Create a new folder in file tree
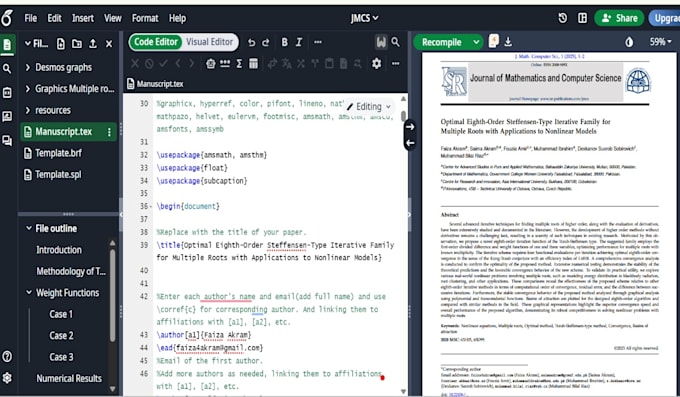 77,44
